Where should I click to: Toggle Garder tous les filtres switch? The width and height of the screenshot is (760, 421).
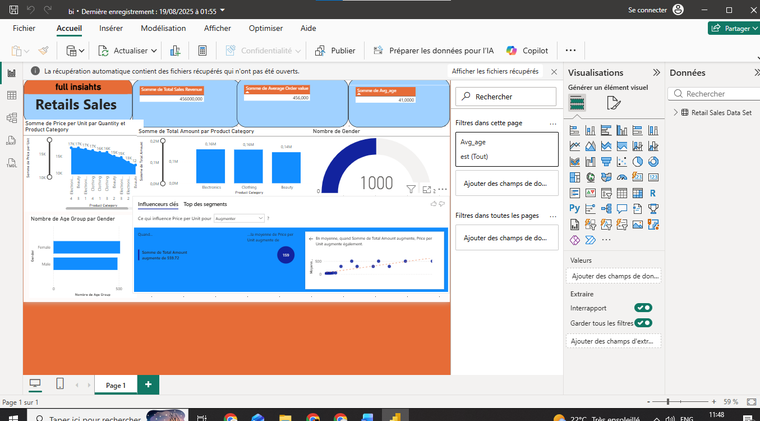(643, 323)
